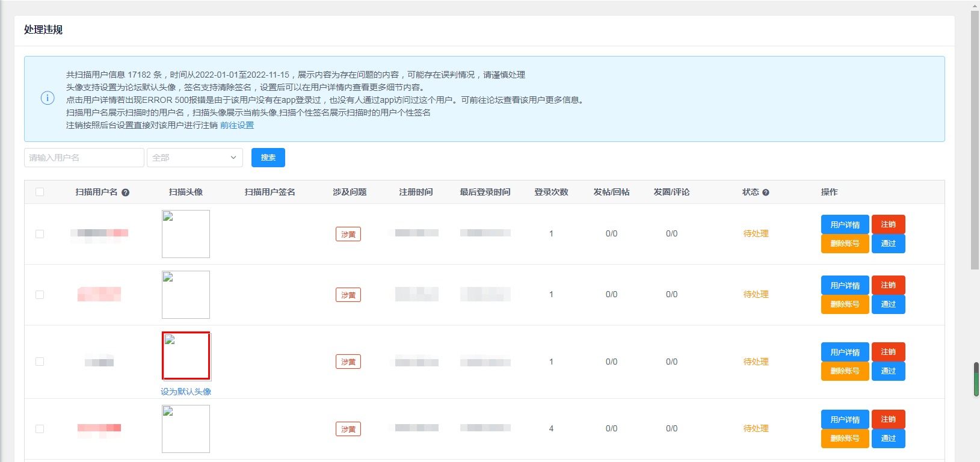Click 删除账号 in the second row
This screenshot has width=980, height=462.
tap(845, 304)
